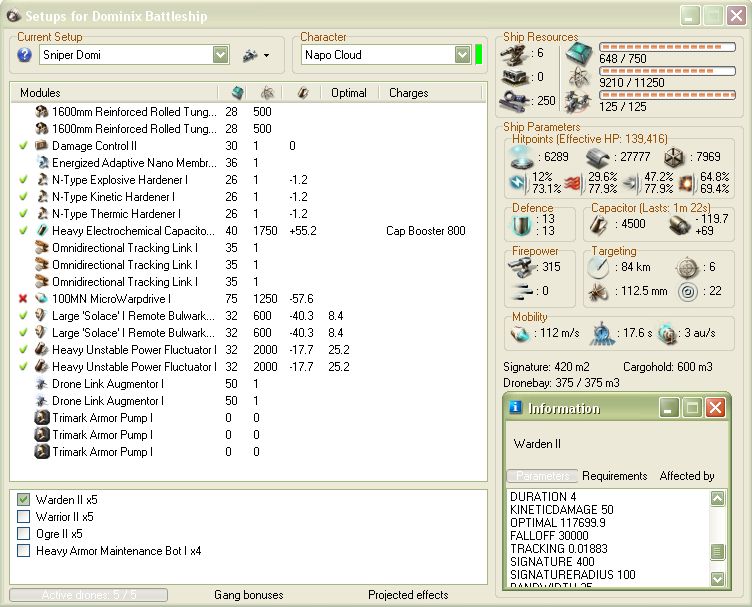Uncheck the Warden II x5 drone checkbox
The height and width of the screenshot is (607, 752).
click(23, 500)
